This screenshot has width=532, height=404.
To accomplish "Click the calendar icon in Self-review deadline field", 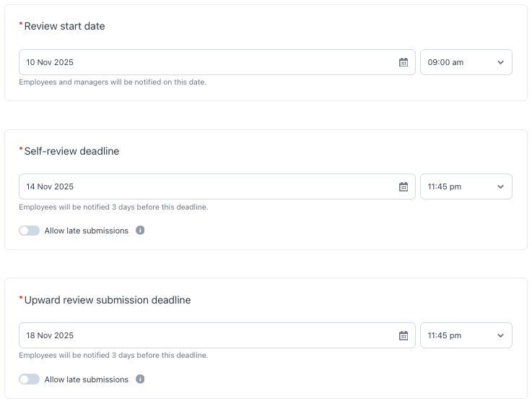I will click(x=404, y=186).
